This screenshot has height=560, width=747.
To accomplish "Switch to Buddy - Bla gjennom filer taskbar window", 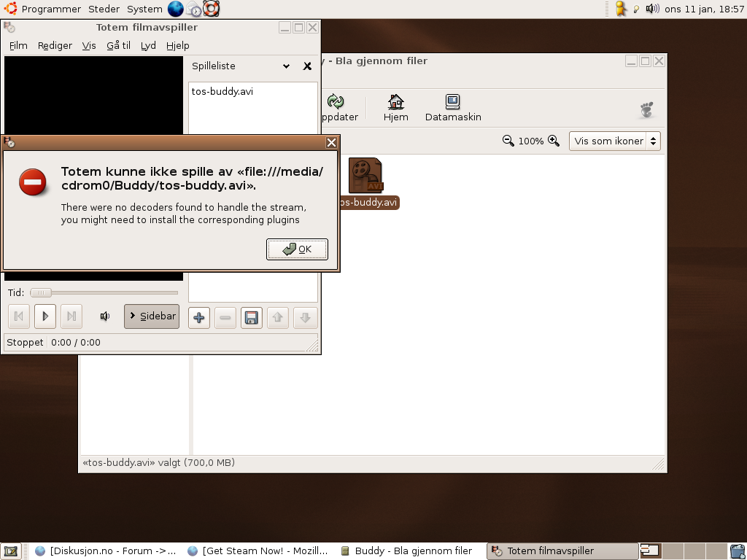I will (407, 551).
